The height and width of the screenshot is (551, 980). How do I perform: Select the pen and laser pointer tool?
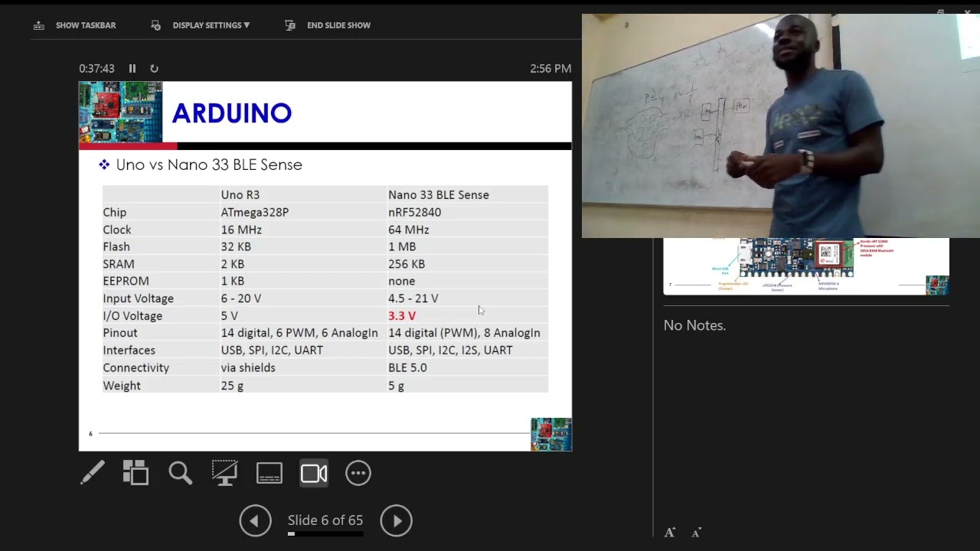pyautogui.click(x=93, y=473)
